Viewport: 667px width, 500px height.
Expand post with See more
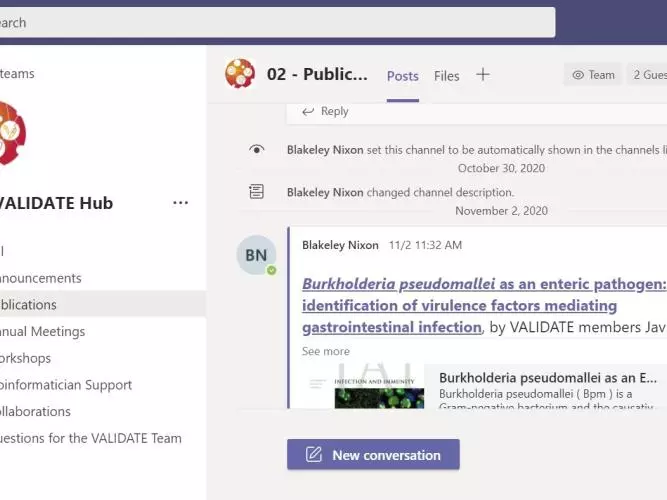326,351
